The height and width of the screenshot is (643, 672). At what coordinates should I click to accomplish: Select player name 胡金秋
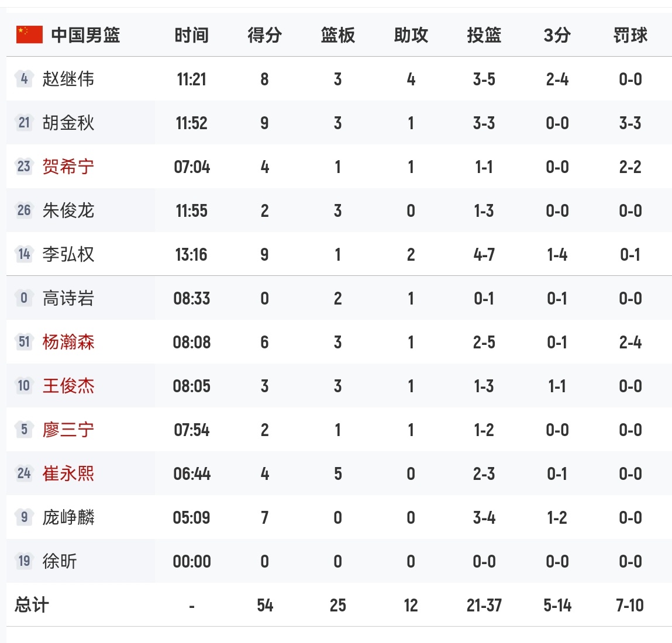[x=68, y=123]
